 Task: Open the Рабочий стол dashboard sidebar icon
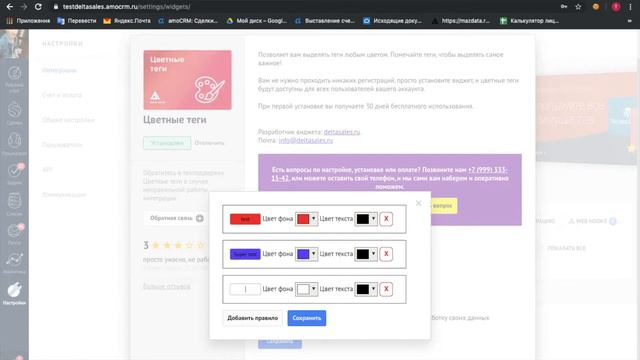(x=14, y=78)
